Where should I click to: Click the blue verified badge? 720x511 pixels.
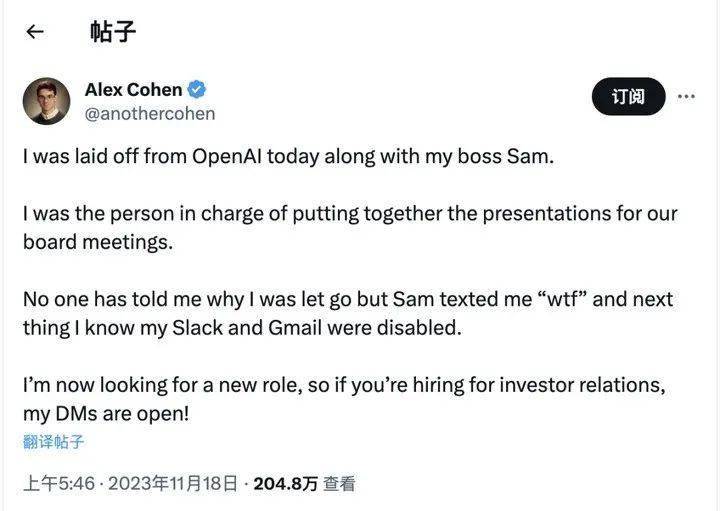198,90
